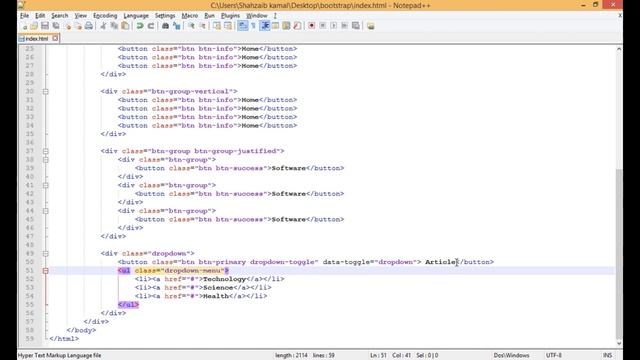Open the Search menu
Screen dimensions: 640x360
pyautogui.click(x=60, y=16)
